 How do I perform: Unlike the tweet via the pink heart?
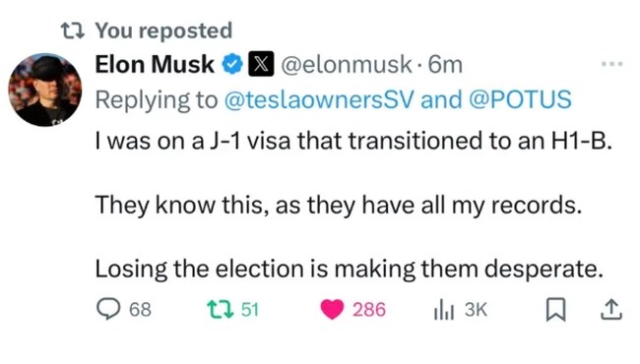332,309
